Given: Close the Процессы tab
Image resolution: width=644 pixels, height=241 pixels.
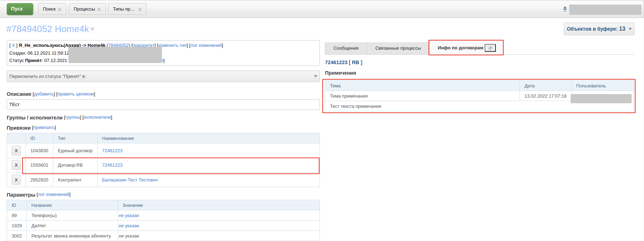Looking at the screenshot, I should click(x=99, y=10).
